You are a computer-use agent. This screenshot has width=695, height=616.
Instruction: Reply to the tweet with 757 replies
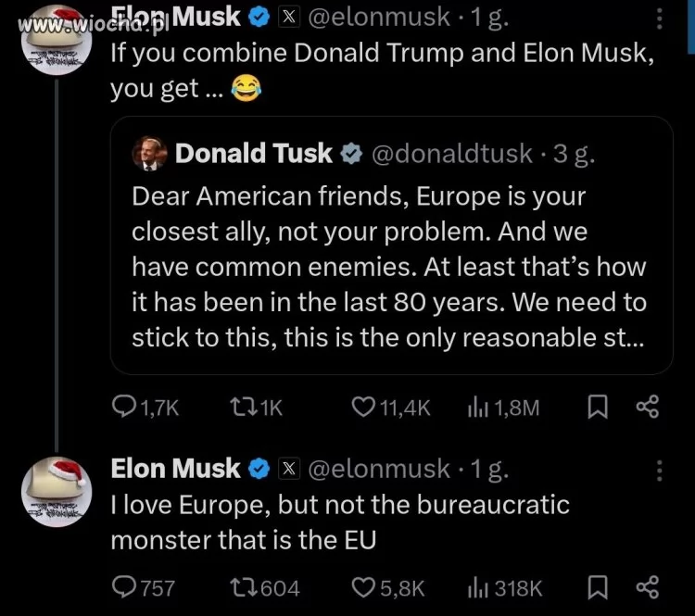point(124,586)
